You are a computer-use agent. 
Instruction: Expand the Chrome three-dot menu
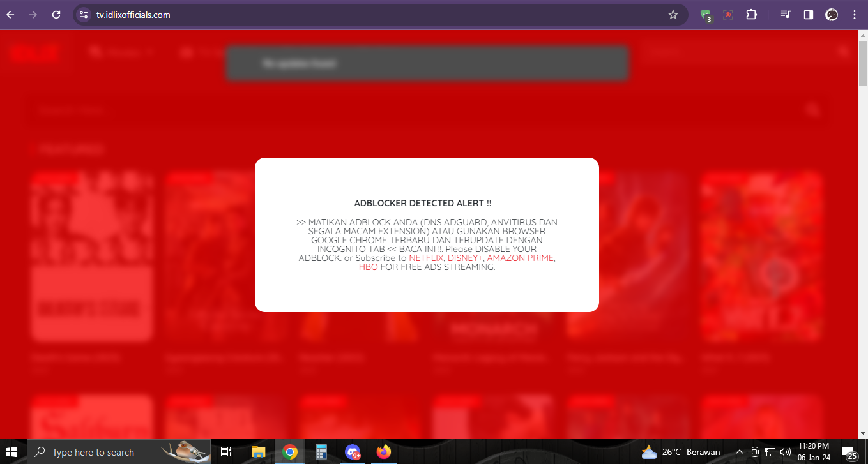click(x=855, y=15)
